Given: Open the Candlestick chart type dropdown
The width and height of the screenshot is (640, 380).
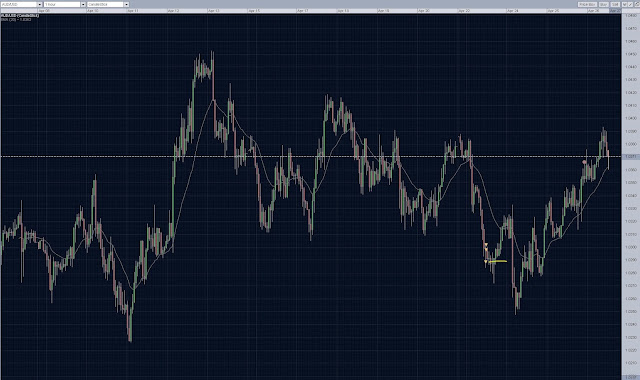Looking at the screenshot, I should click(108, 4).
